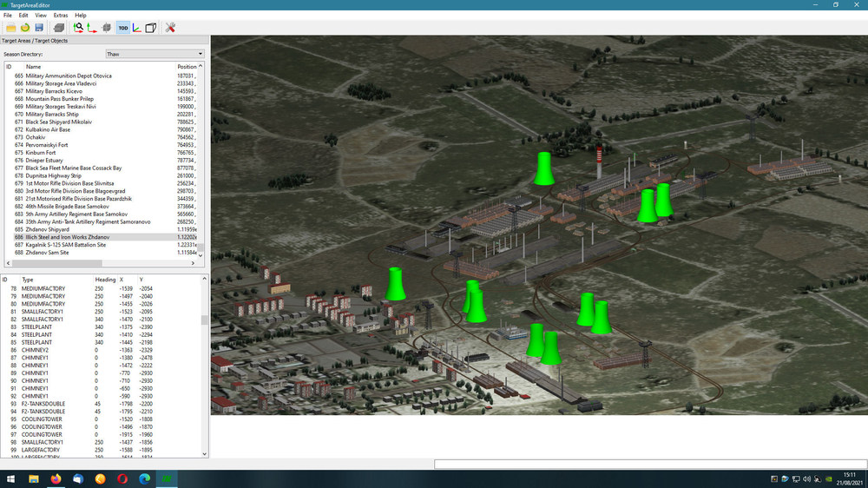This screenshot has width=868, height=488.
Task: Select Military Ammunition Depot Otovica row
Action: tap(104, 76)
